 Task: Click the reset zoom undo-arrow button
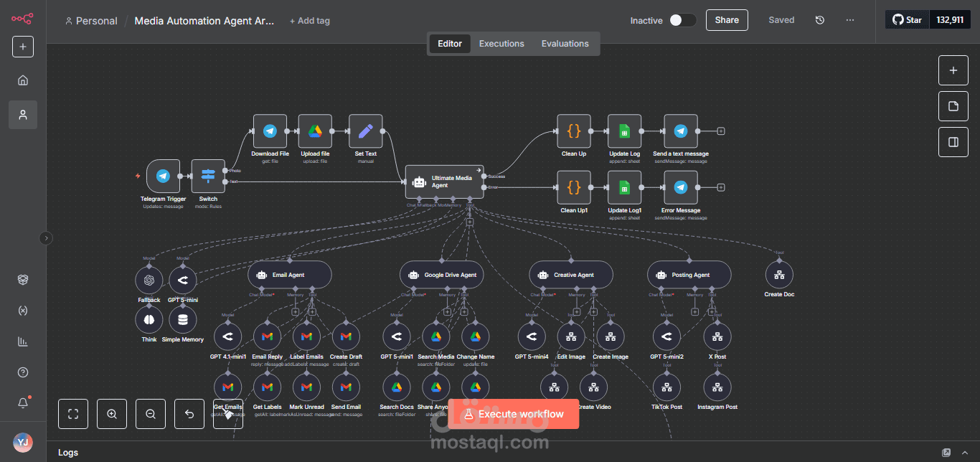[x=189, y=414]
